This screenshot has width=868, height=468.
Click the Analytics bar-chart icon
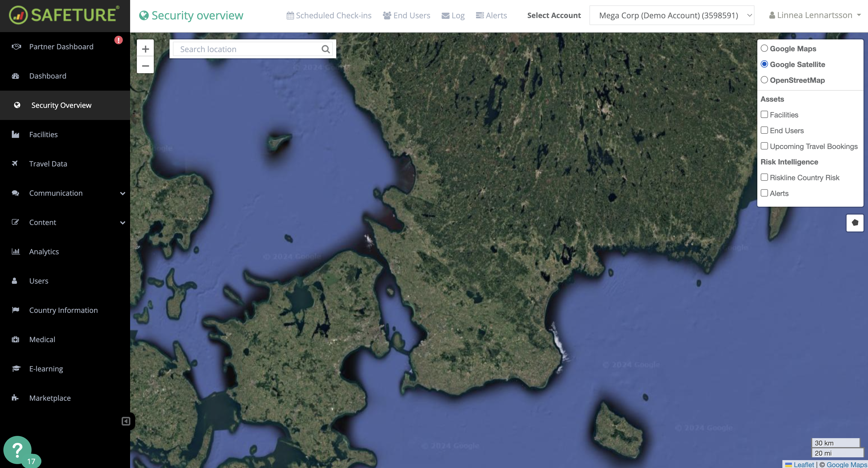(x=15, y=251)
